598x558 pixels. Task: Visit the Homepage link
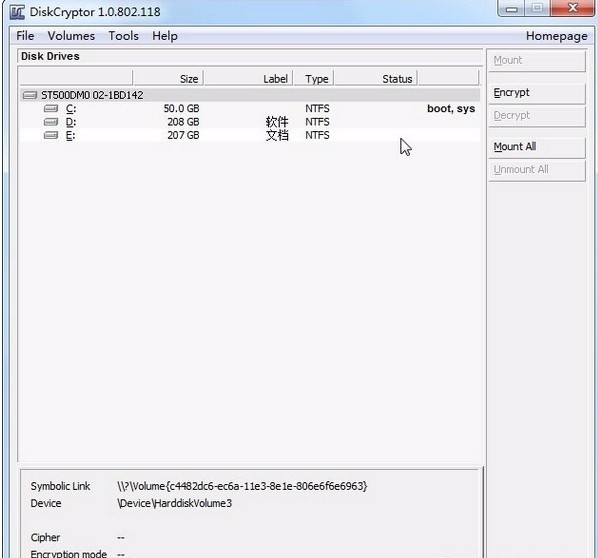(x=556, y=36)
